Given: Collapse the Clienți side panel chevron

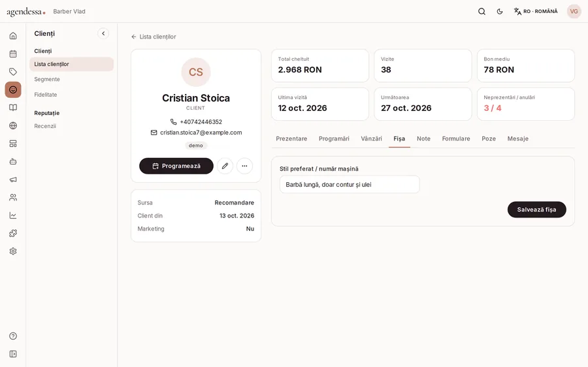Looking at the screenshot, I should (x=103, y=33).
